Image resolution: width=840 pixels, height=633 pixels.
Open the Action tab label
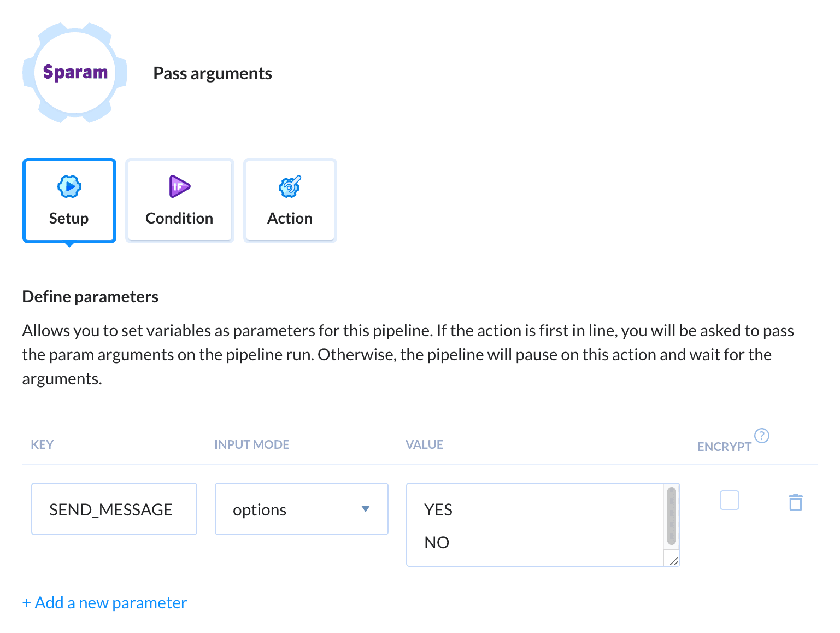pos(290,219)
